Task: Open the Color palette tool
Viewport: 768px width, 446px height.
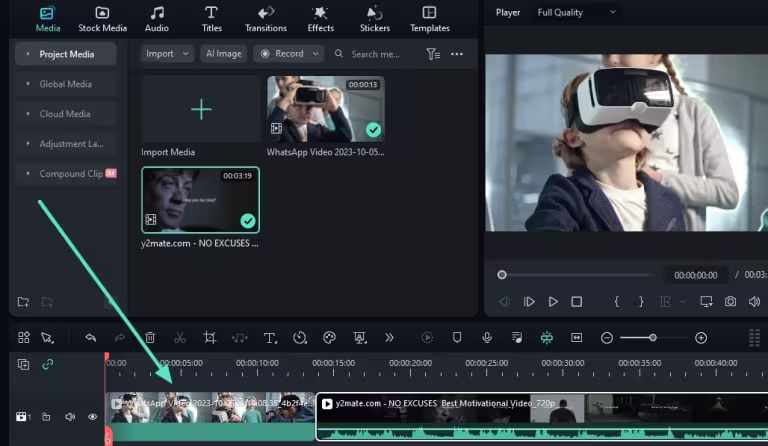Action: point(330,338)
